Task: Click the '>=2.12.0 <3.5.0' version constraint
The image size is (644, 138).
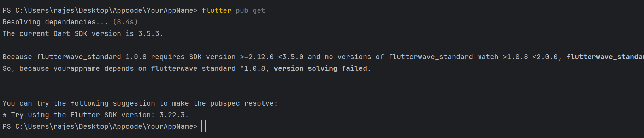Action: [272, 57]
